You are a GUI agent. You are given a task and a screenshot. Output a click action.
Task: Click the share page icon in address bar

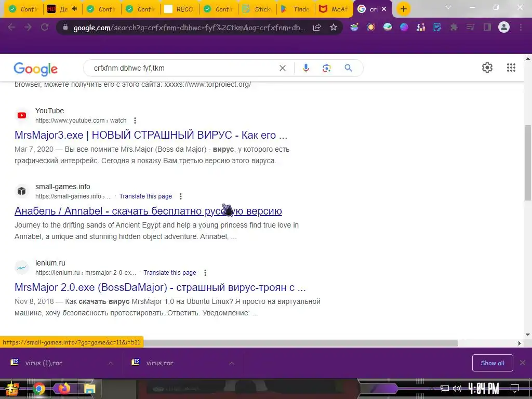point(317,28)
